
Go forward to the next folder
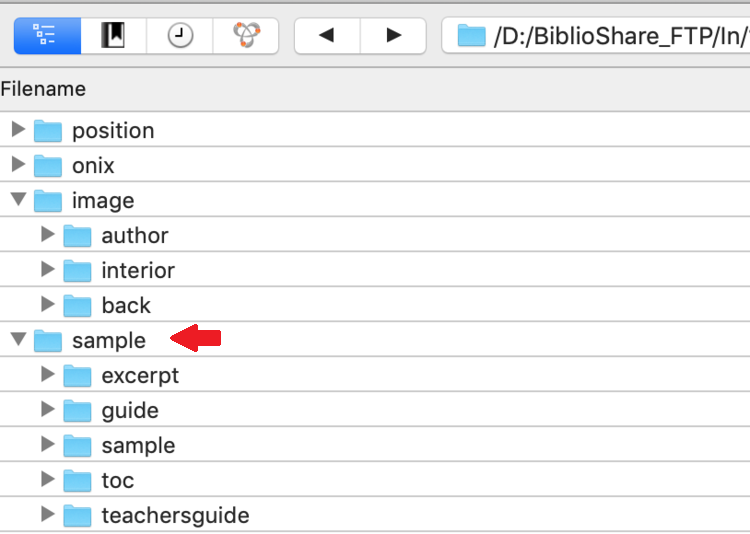point(393,36)
